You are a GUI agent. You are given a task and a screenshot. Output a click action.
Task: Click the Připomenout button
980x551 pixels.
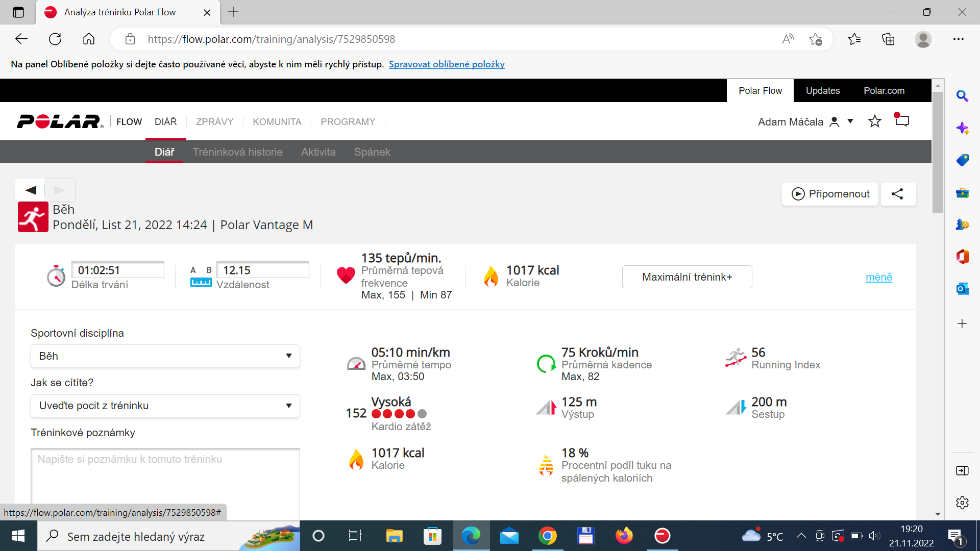point(830,194)
